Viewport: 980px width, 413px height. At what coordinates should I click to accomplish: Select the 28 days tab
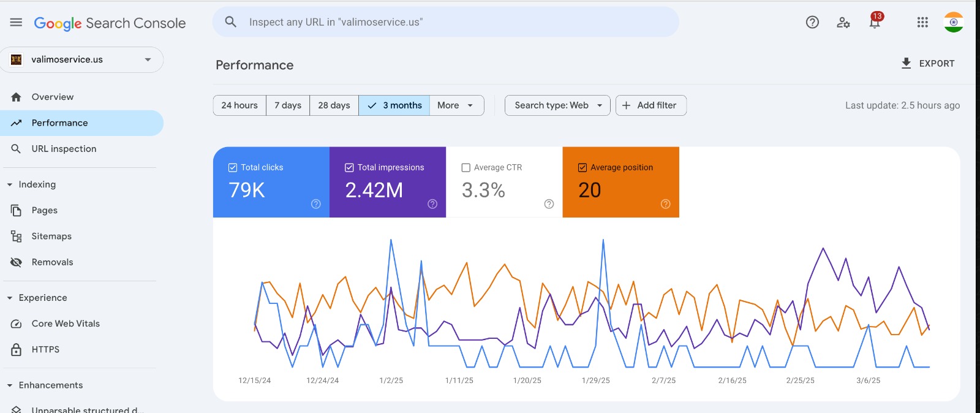pos(334,105)
